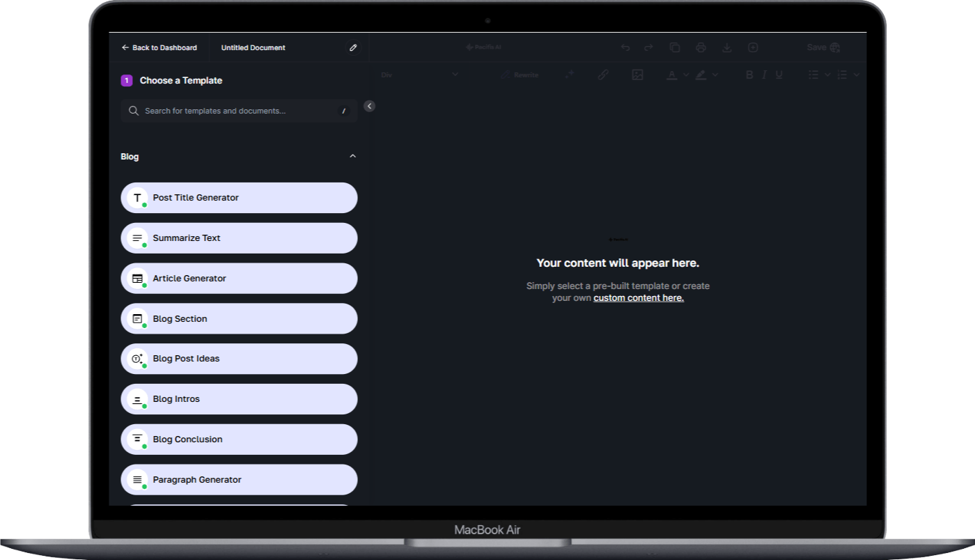Click the pencil icon to rename Untitled Document
The width and height of the screenshot is (975, 560).
click(x=353, y=47)
